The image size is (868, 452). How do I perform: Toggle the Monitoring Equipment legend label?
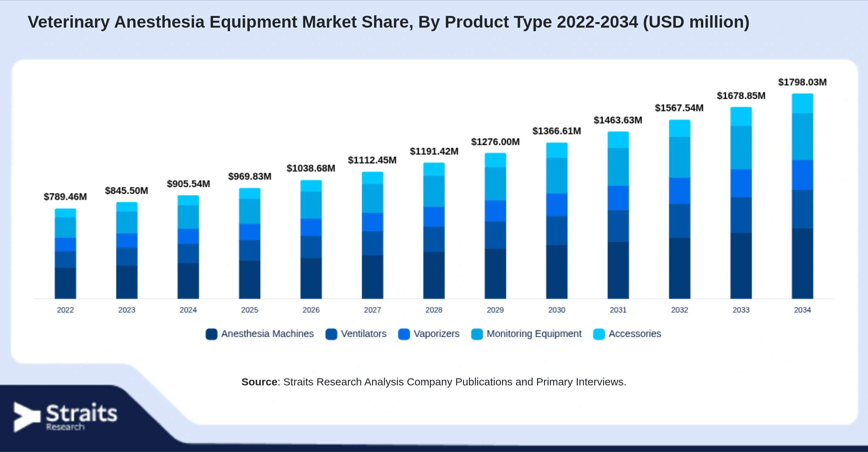point(534,334)
